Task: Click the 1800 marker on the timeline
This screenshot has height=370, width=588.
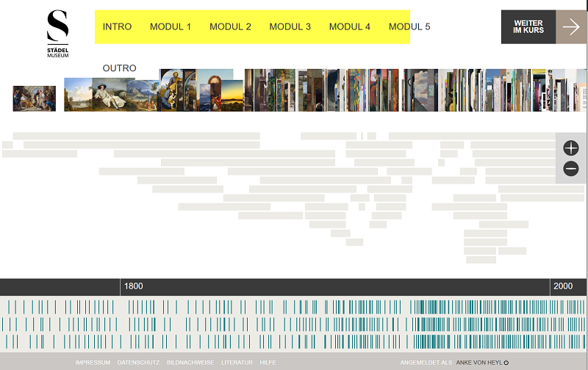Action: pyautogui.click(x=133, y=286)
